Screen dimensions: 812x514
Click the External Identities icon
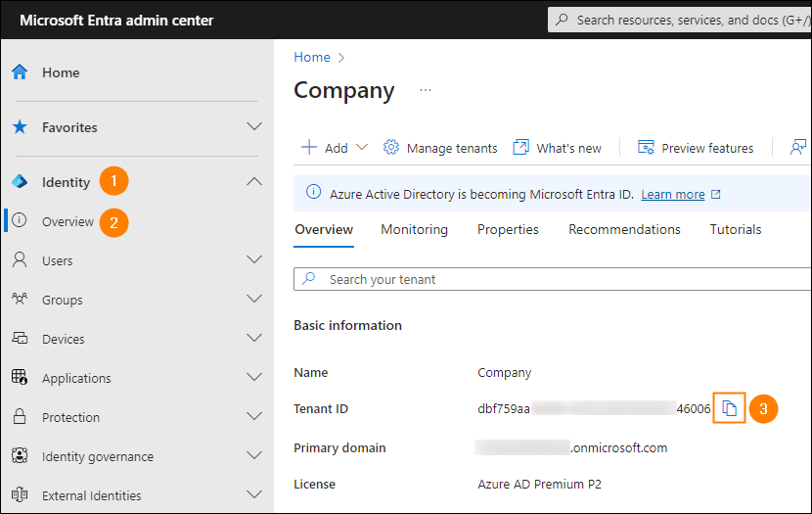(20, 494)
